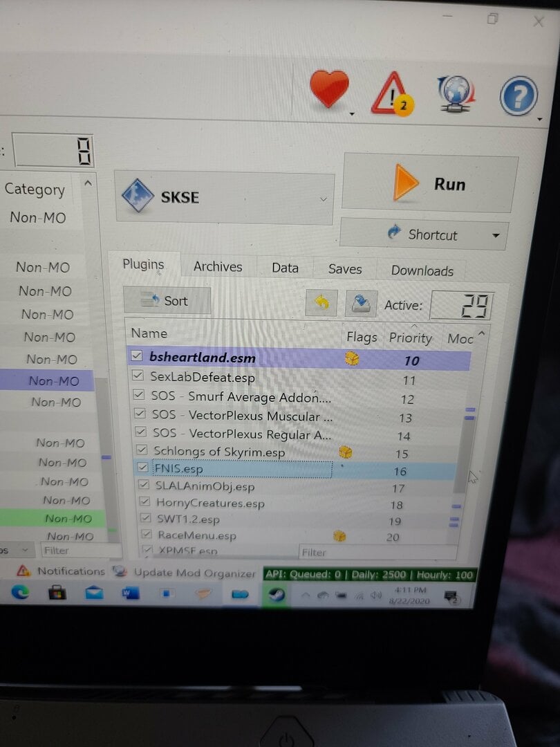Sort mod list by Category header
The image size is (560, 747).
coord(35,189)
